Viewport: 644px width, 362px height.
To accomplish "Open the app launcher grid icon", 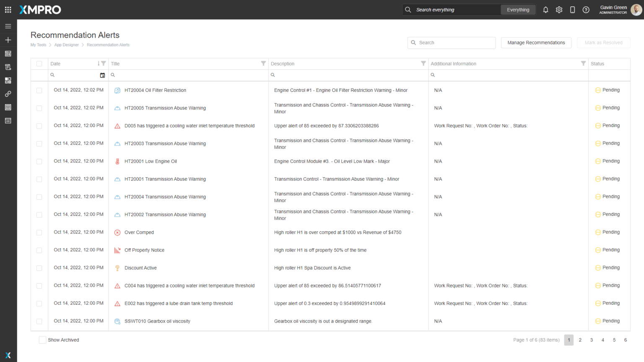I will click(8, 10).
